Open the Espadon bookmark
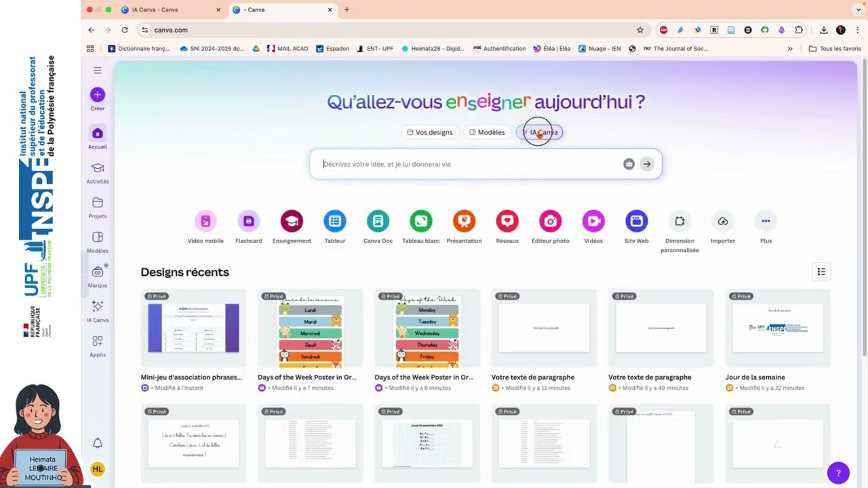Image resolution: width=868 pixels, height=488 pixels. [332, 49]
